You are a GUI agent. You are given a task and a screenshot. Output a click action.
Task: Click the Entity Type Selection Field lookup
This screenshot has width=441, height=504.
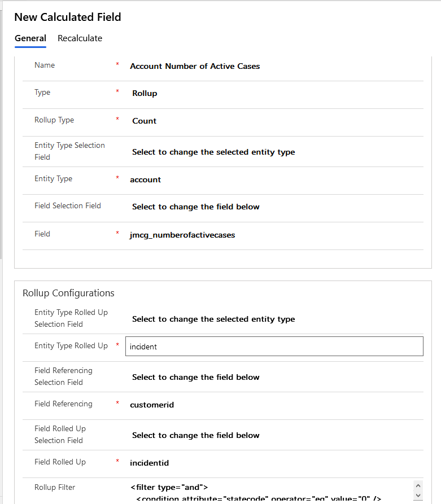213,152
